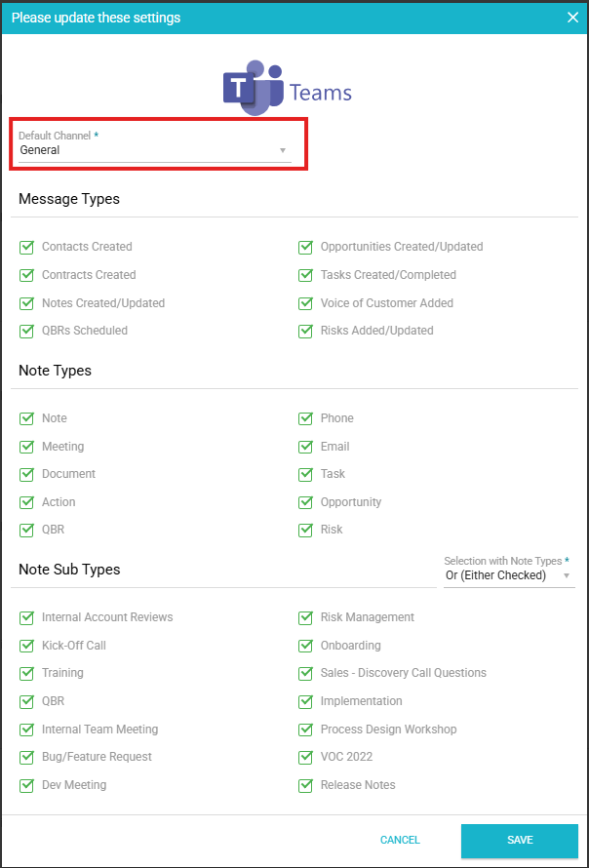Toggle the Process Design Workshop checkbox
589x868 pixels.
306,730
